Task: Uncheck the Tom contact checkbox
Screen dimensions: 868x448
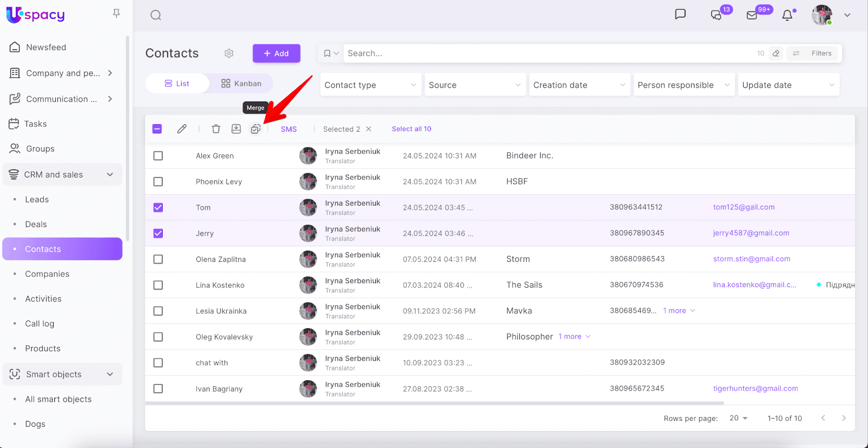Action: [158, 208]
